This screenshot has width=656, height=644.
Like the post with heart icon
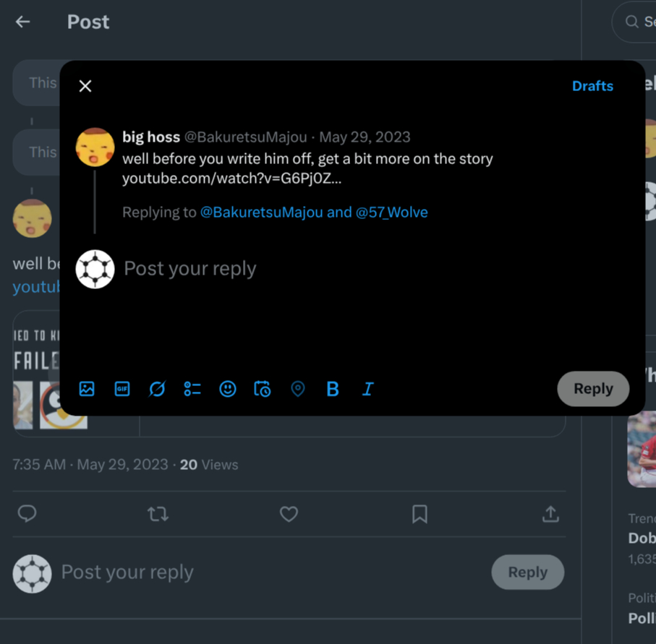coord(289,514)
